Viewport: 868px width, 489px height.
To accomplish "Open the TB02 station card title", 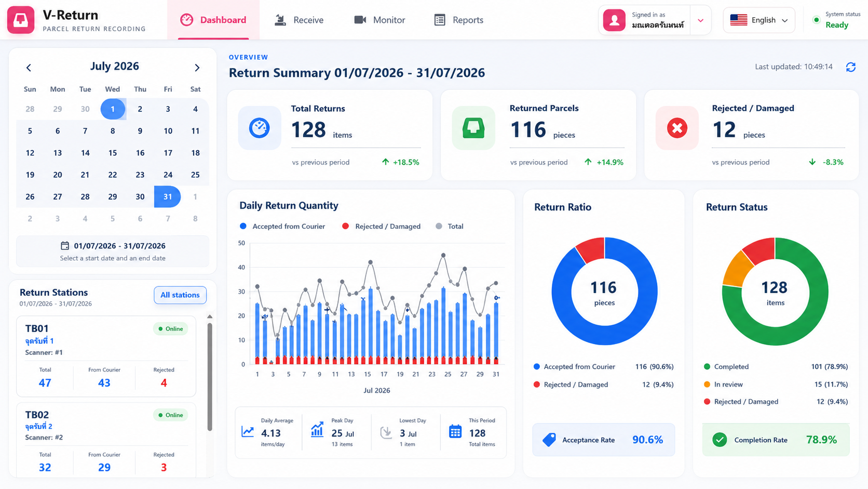I will [x=37, y=415].
